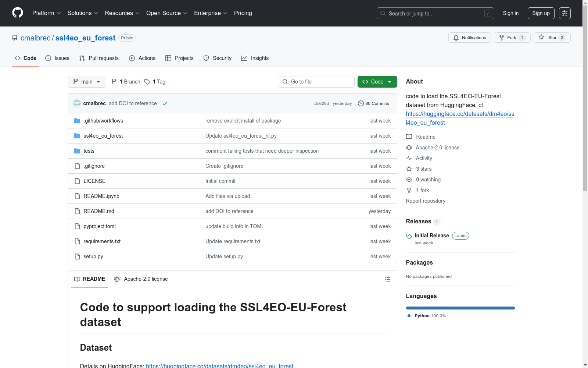Open the Pull requests tab

(x=99, y=58)
